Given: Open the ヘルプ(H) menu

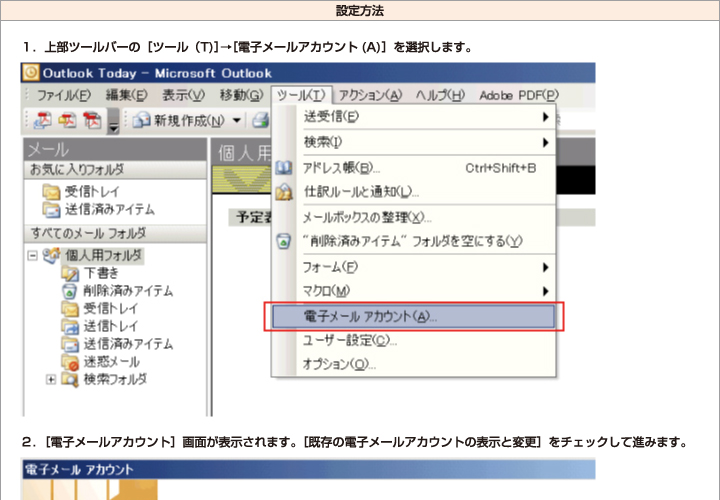Looking at the screenshot, I should coord(440,95).
